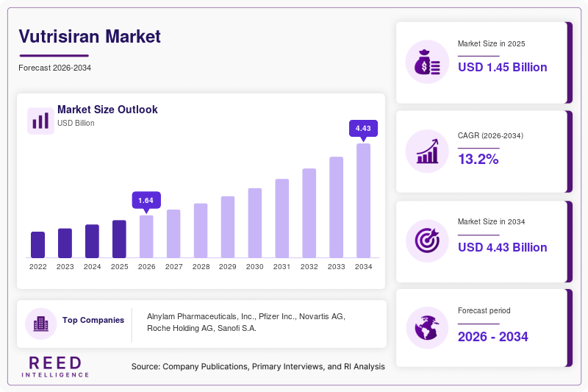Click the 2026 - 2034 forecast period value

[492, 337]
